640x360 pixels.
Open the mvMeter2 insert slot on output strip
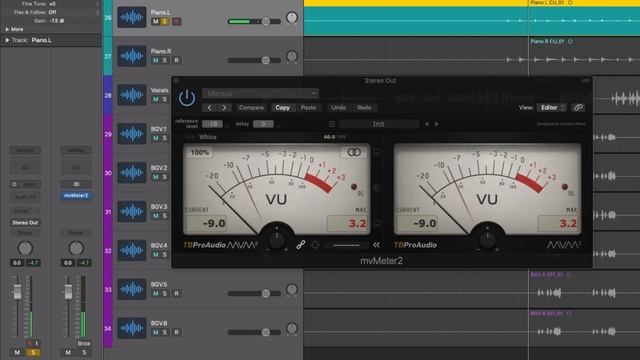point(76,196)
